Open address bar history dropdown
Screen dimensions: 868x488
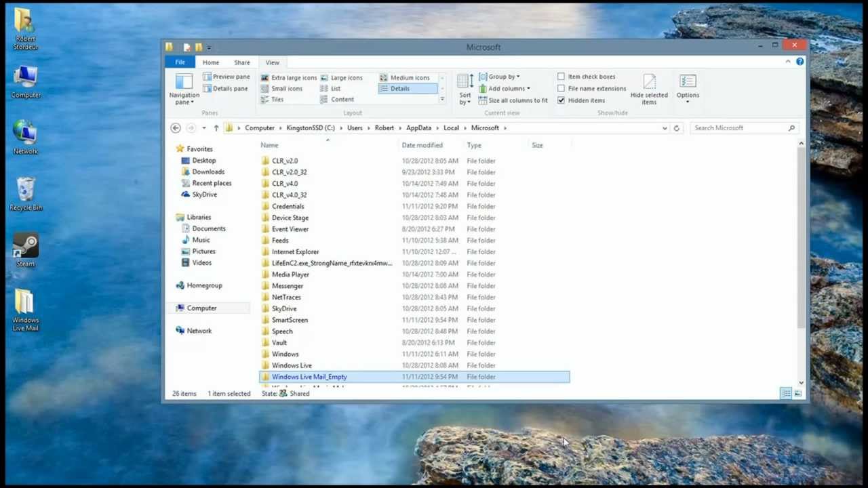665,128
